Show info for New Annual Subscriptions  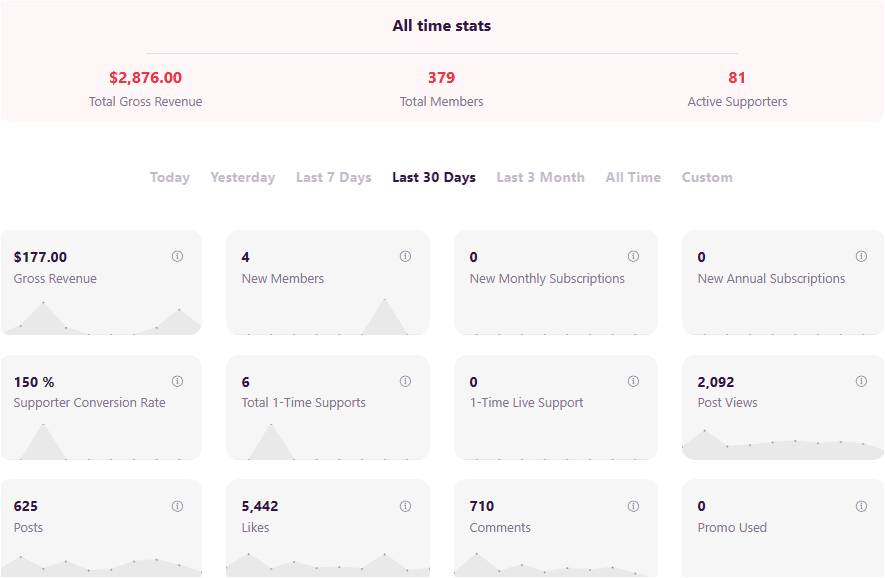(x=861, y=256)
